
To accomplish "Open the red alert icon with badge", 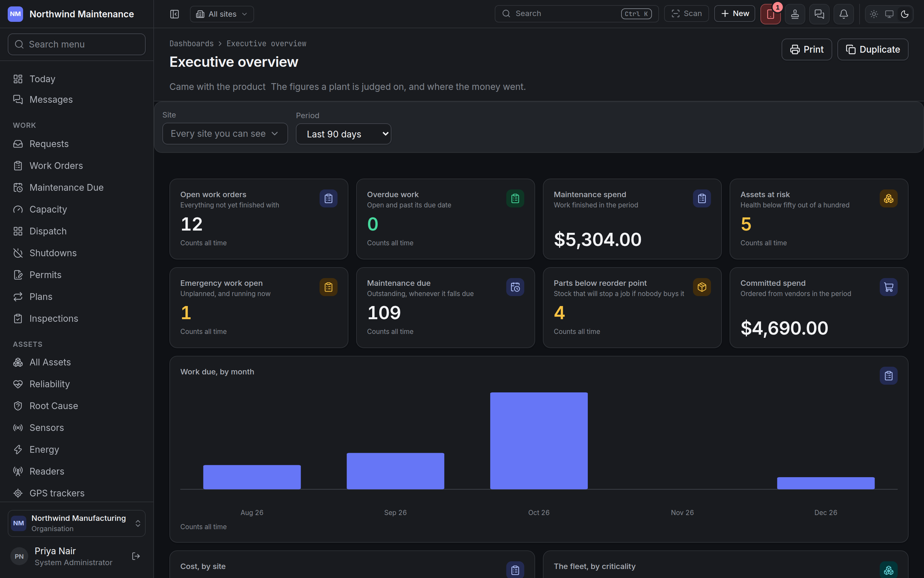I will [771, 14].
